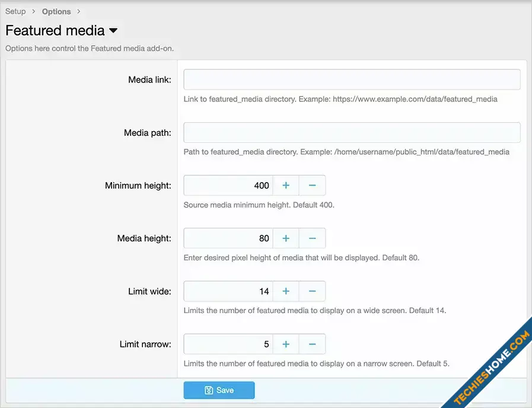Select the Limit narrow number field
This screenshot has height=408, width=532.
tap(228, 344)
